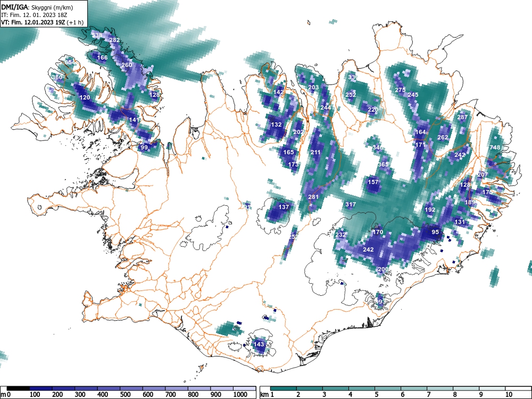This screenshot has height=399, width=532.
Task: Click the 132 value on the map
Action: click(276, 124)
